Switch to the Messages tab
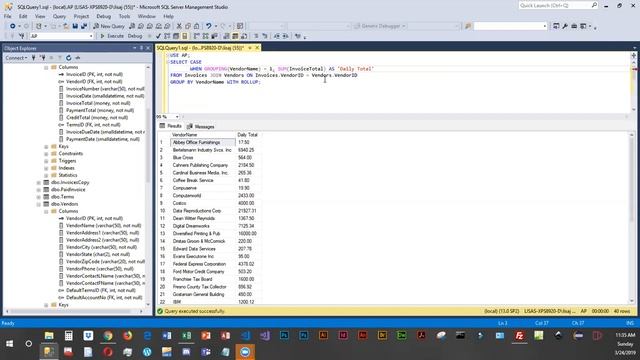640x360 pixels. click(x=201, y=127)
